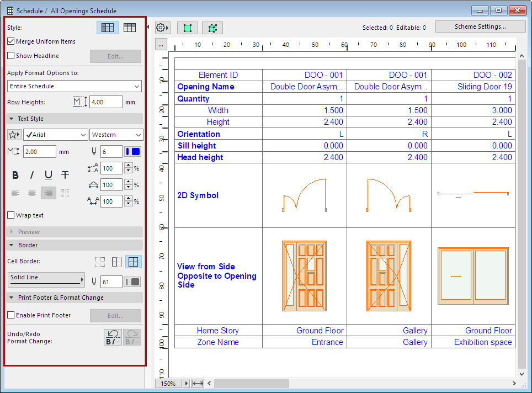
Task: Set left text alignment
Action: [x=15, y=192]
